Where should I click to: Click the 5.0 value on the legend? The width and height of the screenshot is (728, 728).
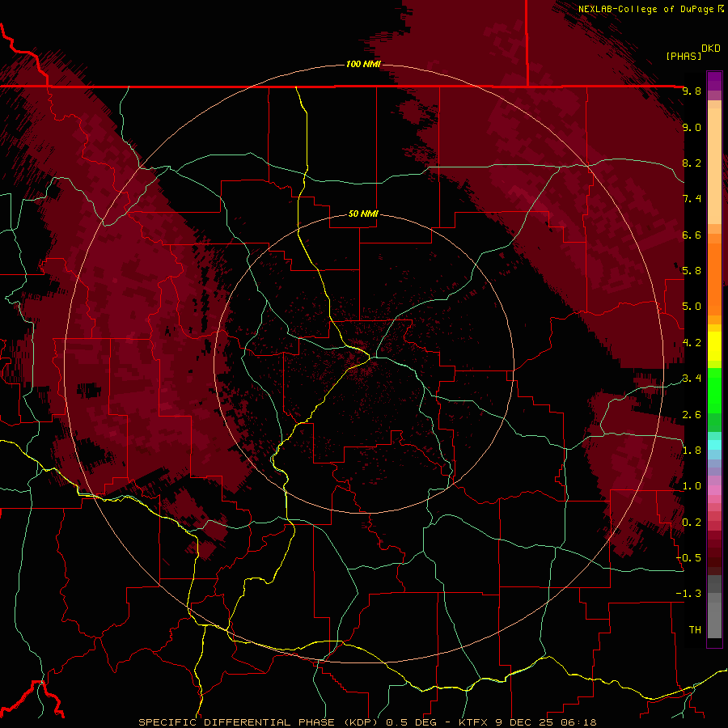click(x=692, y=307)
